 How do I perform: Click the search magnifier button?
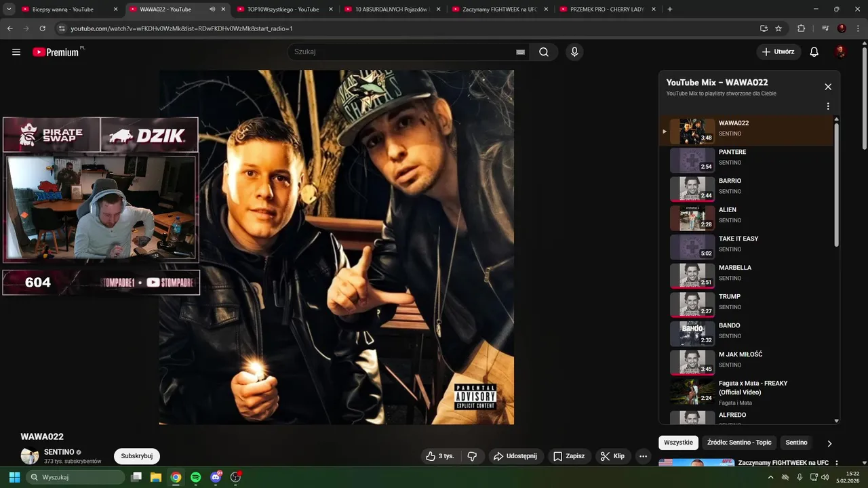544,52
